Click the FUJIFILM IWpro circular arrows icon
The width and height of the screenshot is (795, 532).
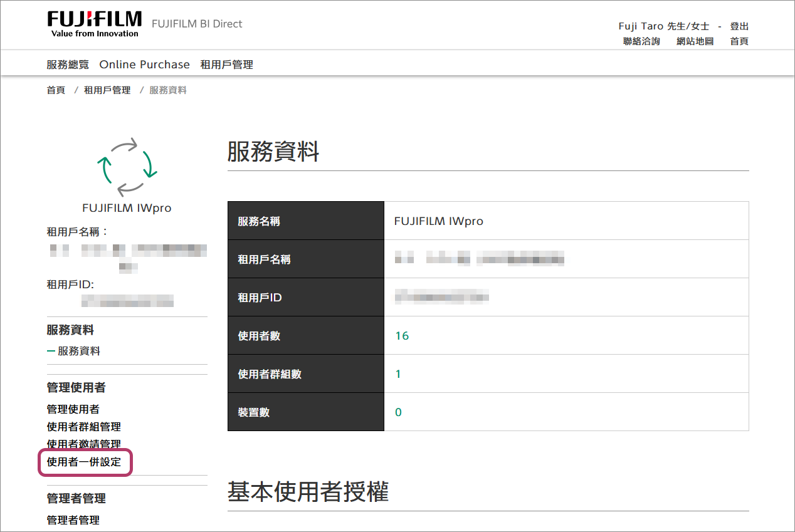(x=127, y=167)
